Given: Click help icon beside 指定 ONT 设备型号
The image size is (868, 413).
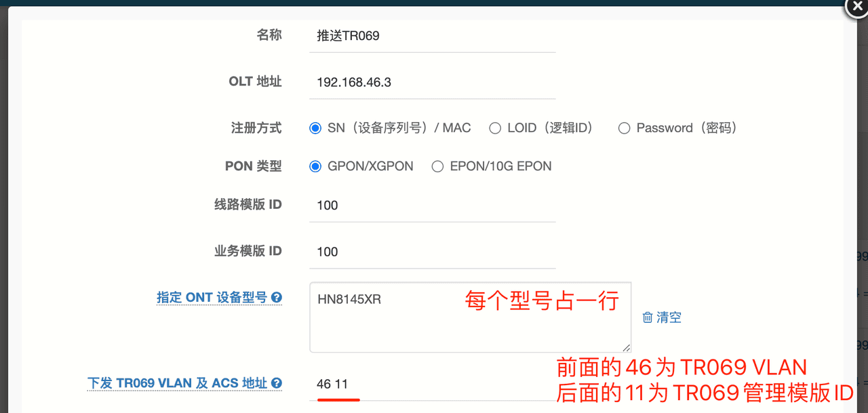Looking at the screenshot, I should tap(277, 298).
